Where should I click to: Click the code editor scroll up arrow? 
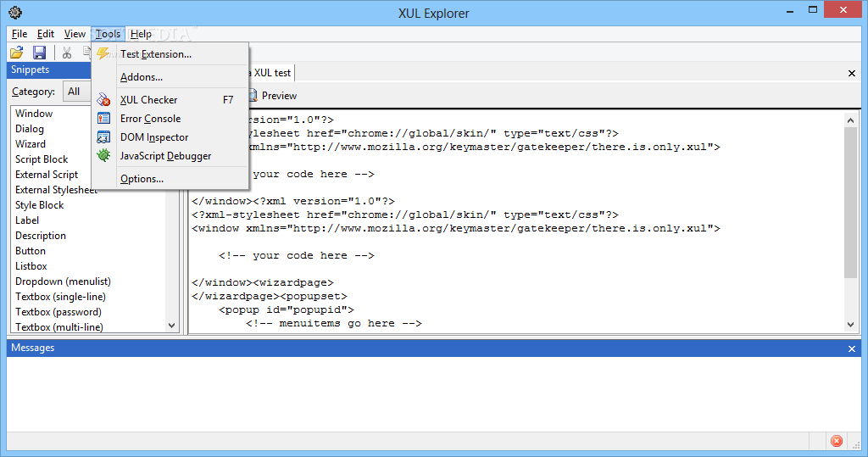(x=851, y=120)
